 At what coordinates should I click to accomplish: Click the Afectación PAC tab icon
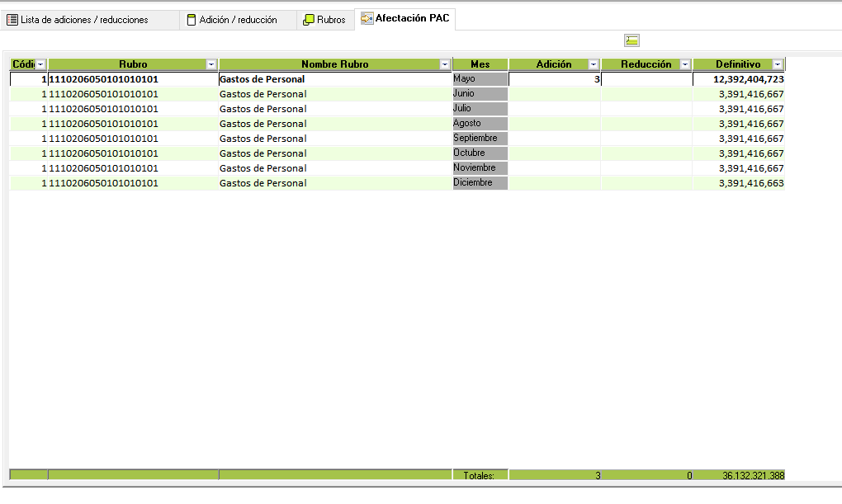(x=367, y=18)
